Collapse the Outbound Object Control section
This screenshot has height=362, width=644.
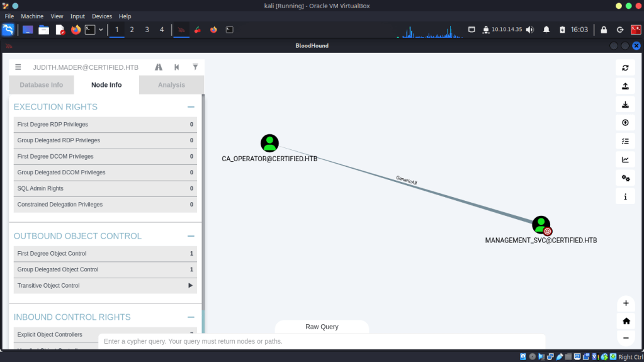[191, 236]
